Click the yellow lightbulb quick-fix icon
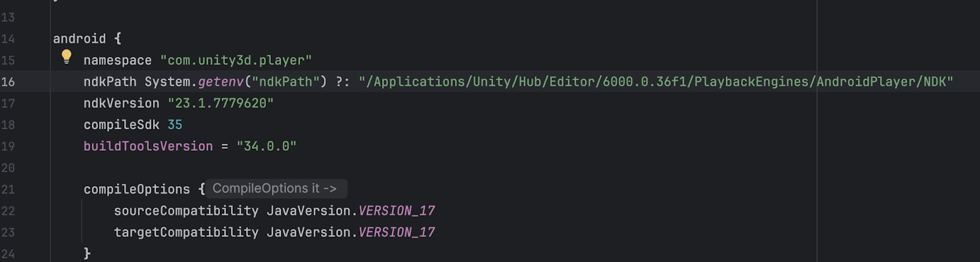 tap(67, 57)
